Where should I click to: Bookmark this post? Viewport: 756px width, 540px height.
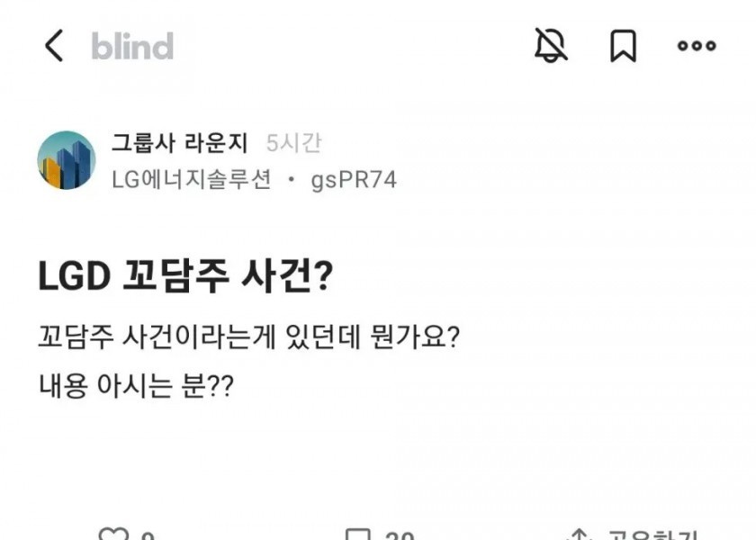click(623, 46)
